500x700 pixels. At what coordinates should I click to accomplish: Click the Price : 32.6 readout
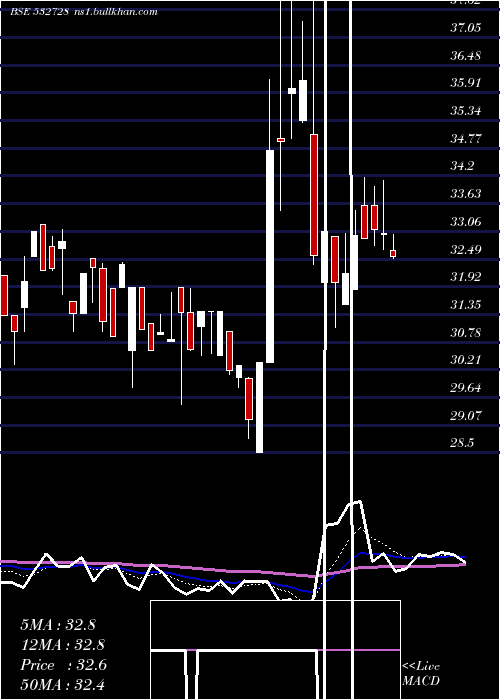coord(63,665)
